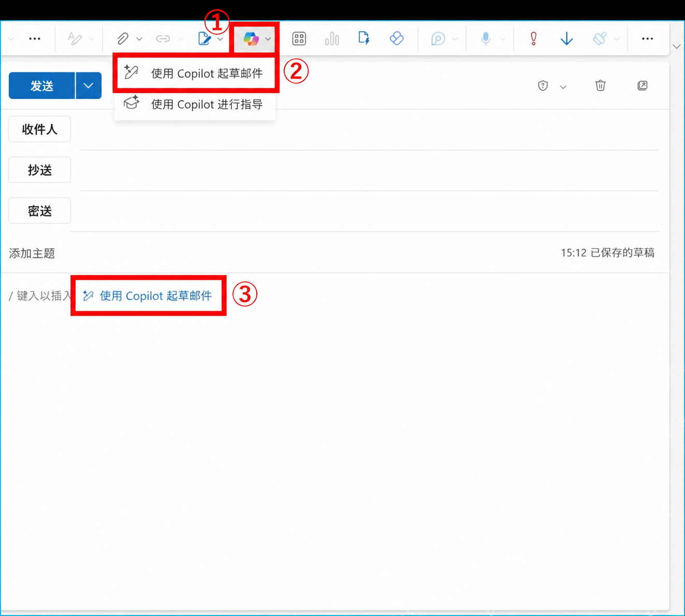Expand the microphone dictation options chevron
The width and height of the screenshot is (685, 616).
(502, 39)
